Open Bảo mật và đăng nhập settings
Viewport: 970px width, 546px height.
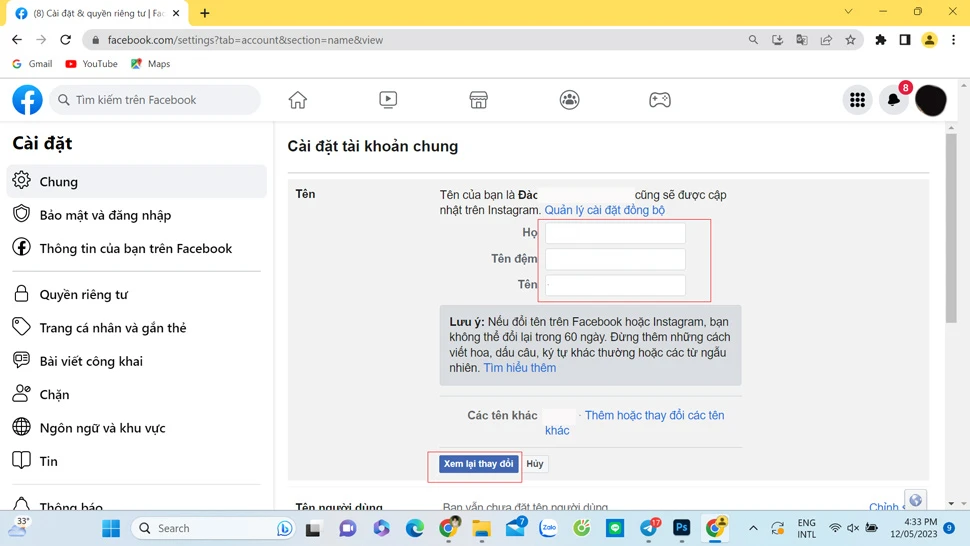[x=105, y=215]
